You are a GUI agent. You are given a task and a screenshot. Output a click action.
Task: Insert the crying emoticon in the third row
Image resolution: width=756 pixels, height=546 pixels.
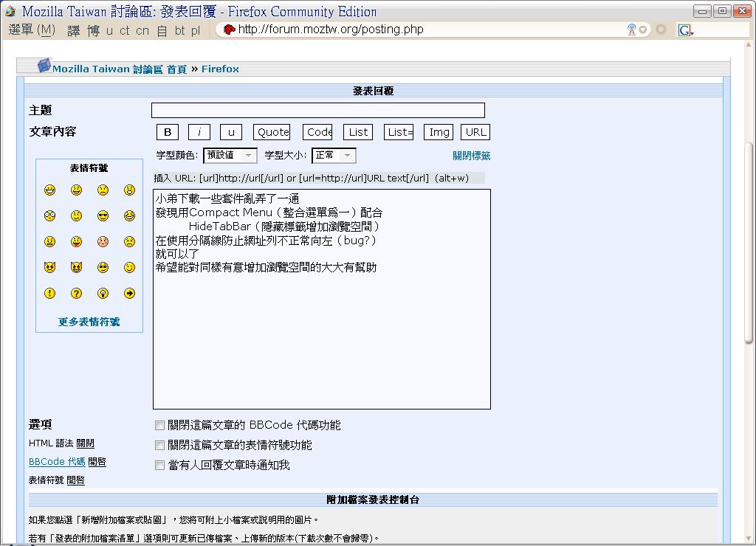pos(129,241)
